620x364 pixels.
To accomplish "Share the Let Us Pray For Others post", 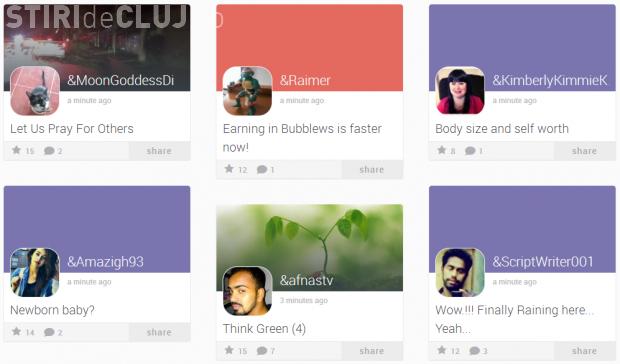I will pos(159,151).
